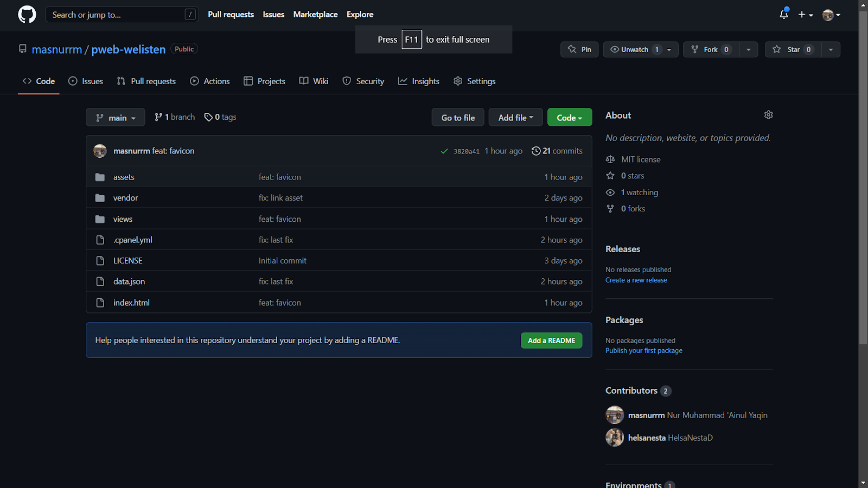
Task: Open Marketplace in the top navigation
Action: (315, 15)
